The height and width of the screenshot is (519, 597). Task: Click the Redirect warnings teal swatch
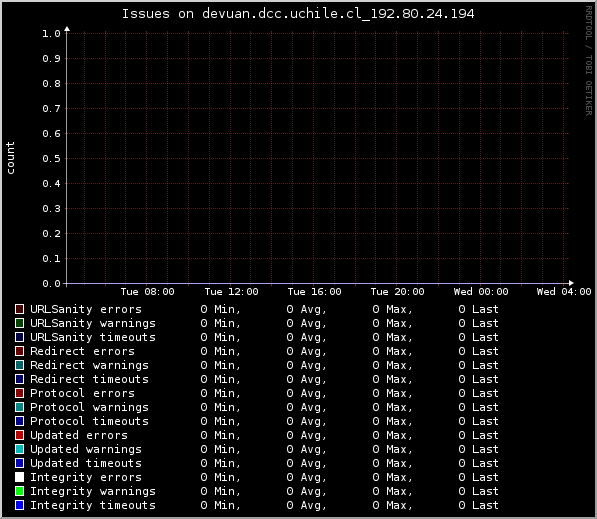[x=19, y=365]
